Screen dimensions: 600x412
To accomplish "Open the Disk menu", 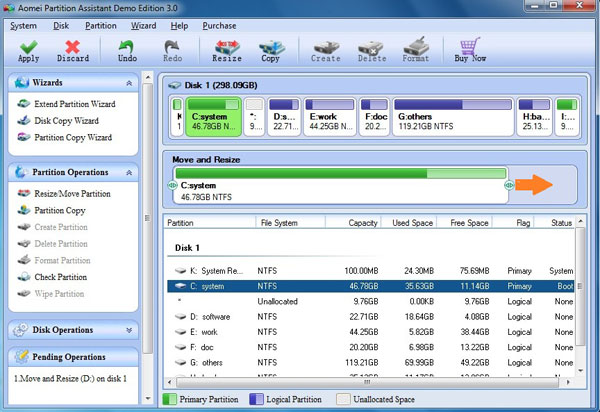I will tap(61, 26).
